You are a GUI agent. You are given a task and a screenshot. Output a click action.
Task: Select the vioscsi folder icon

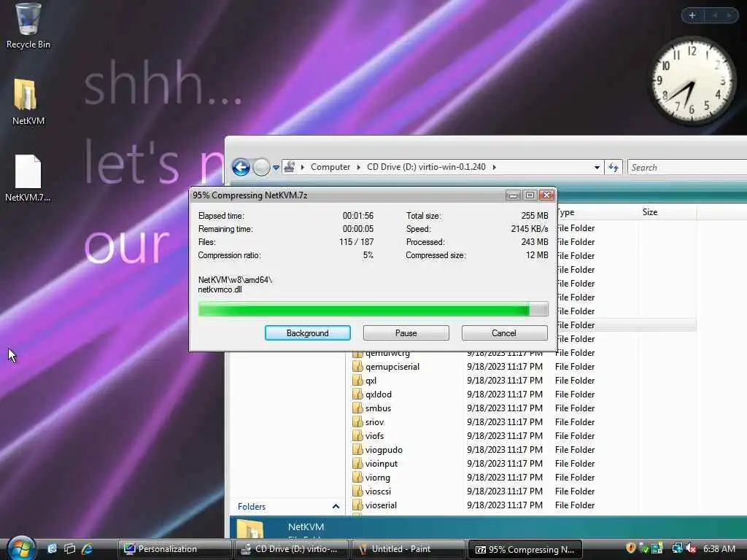(357, 491)
